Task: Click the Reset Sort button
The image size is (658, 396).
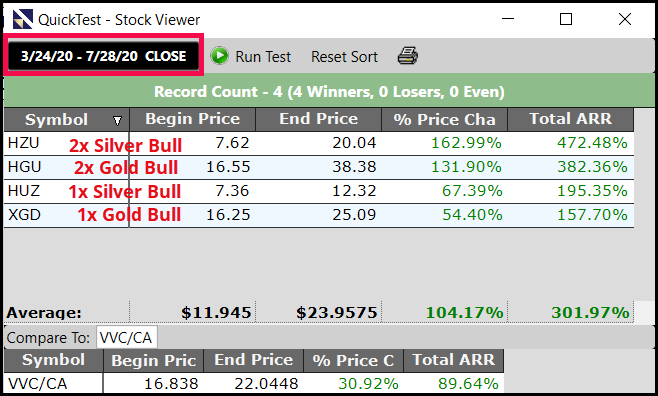Action: (x=344, y=57)
